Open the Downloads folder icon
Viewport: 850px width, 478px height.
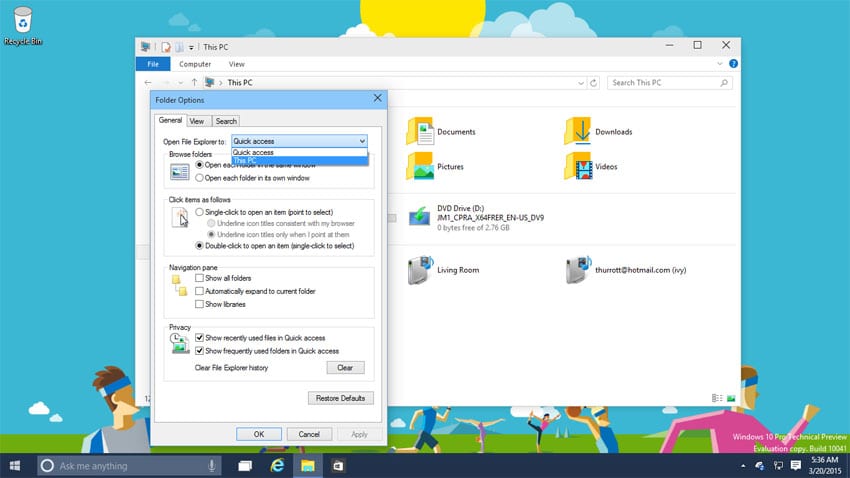578,131
